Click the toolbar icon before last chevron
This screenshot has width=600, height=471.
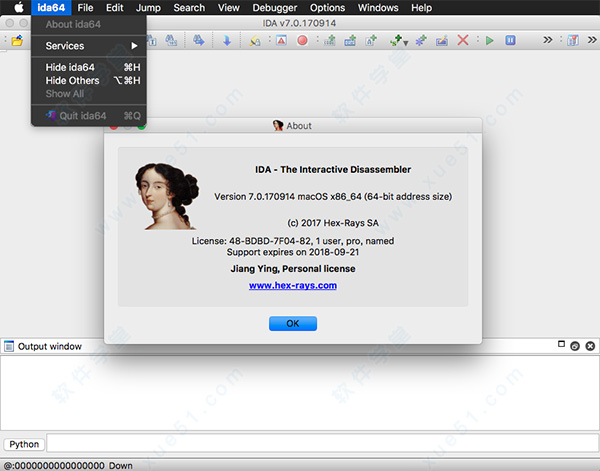(573, 40)
